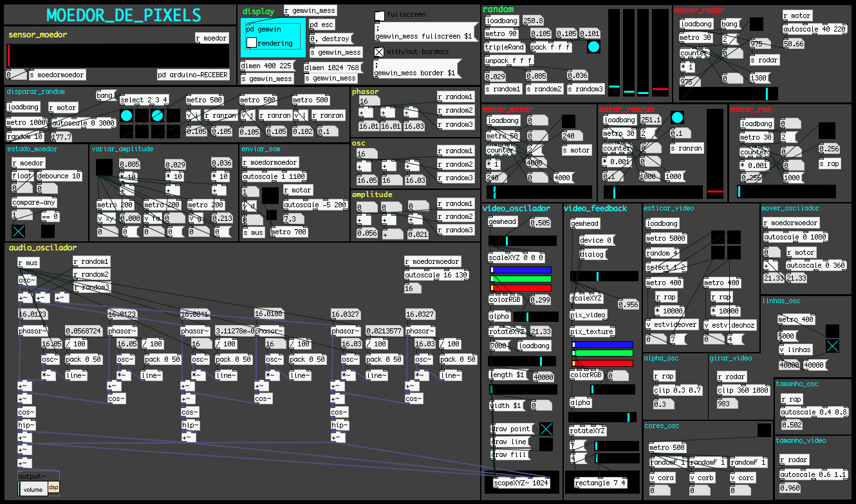
Task: Click bang message in motor_rodar
Action: (x=731, y=24)
